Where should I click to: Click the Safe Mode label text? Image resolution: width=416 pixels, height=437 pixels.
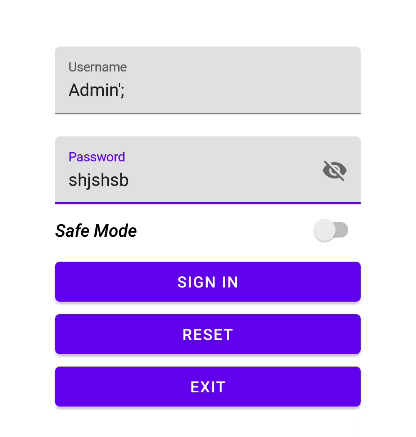pos(96,231)
